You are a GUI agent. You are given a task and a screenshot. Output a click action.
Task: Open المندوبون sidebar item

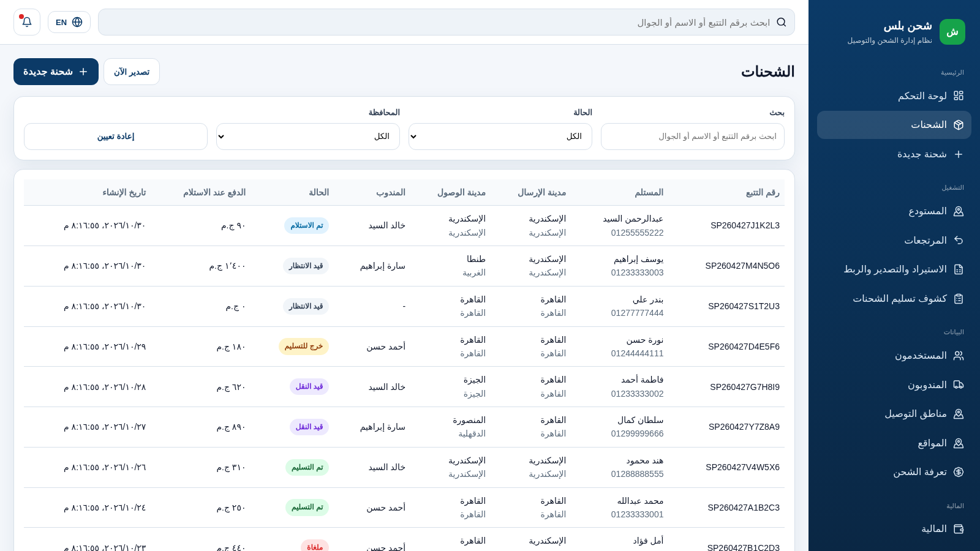tap(894, 385)
